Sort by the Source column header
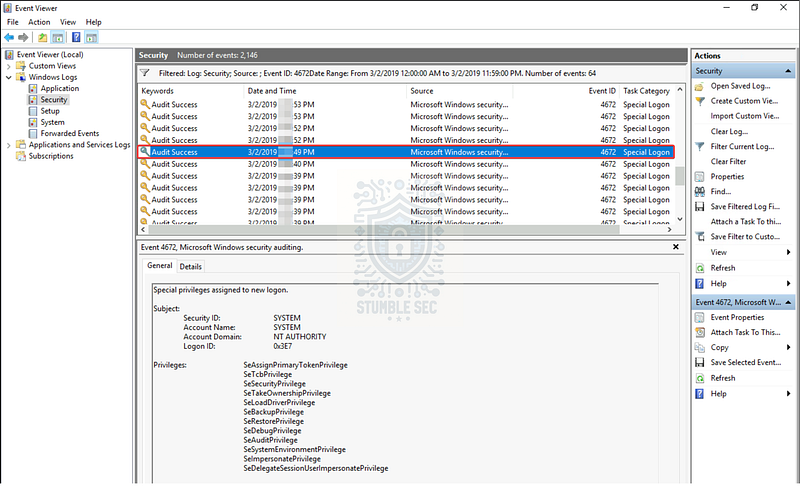The width and height of the screenshot is (800, 496). pyautogui.click(x=460, y=91)
